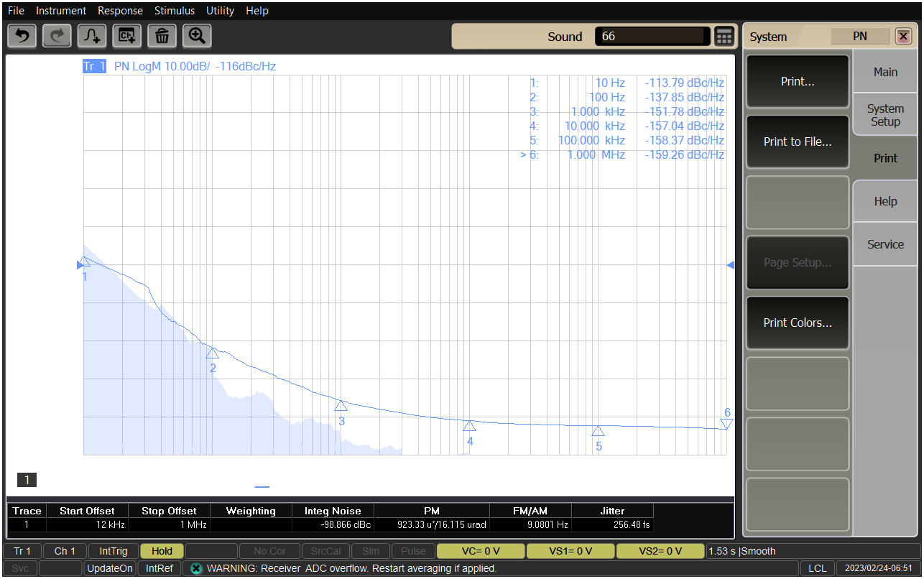Click the Sound value input field

pos(651,37)
